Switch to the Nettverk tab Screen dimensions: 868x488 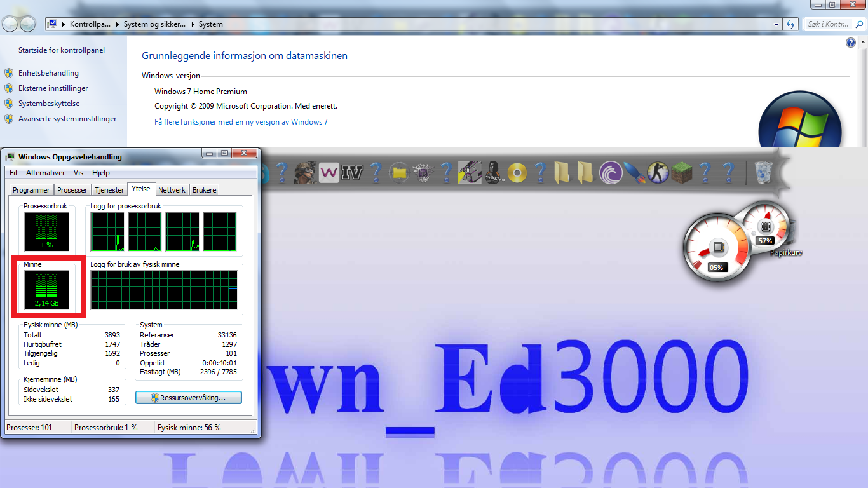point(172,190)
